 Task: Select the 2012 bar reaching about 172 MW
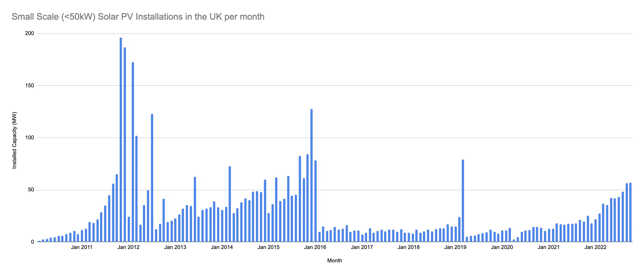tap(133, 152)
